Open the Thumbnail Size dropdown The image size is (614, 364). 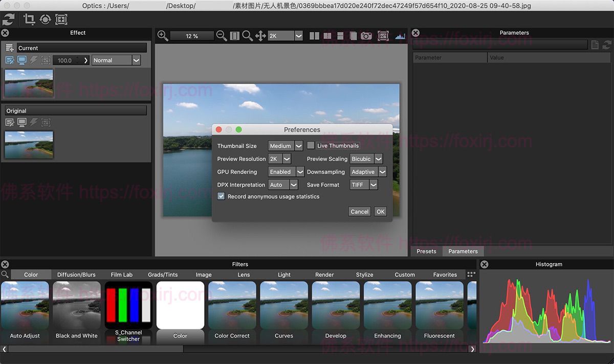click(x=285, y=145)
